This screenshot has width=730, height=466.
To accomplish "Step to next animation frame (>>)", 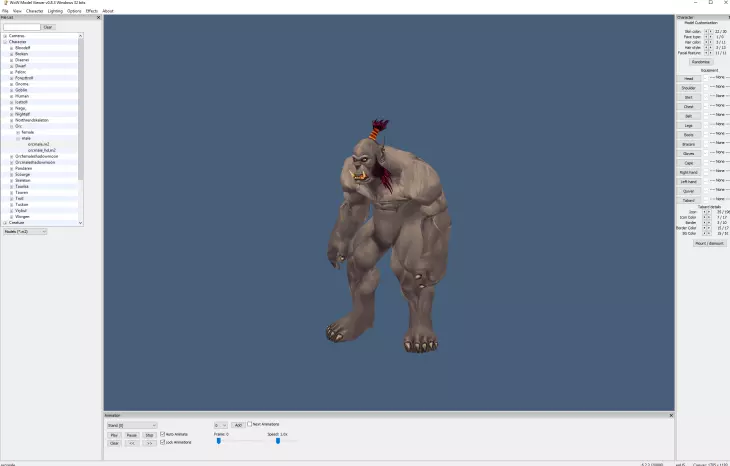I will point(149,443).
